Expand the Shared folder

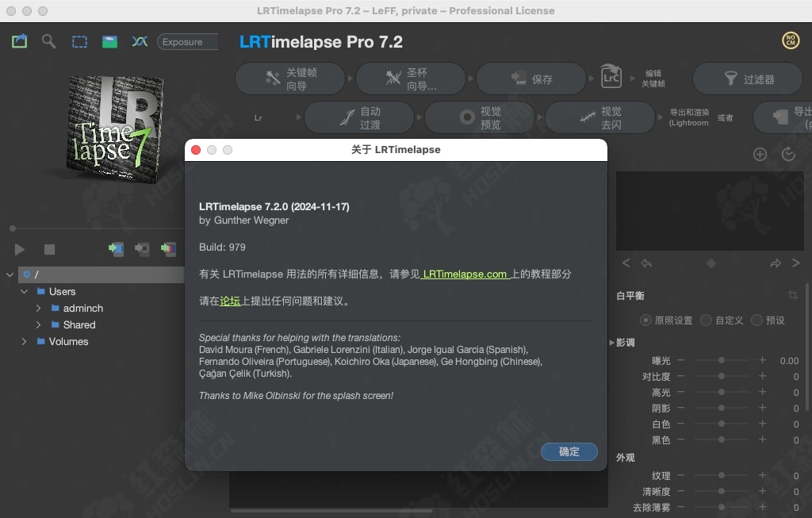38,324
